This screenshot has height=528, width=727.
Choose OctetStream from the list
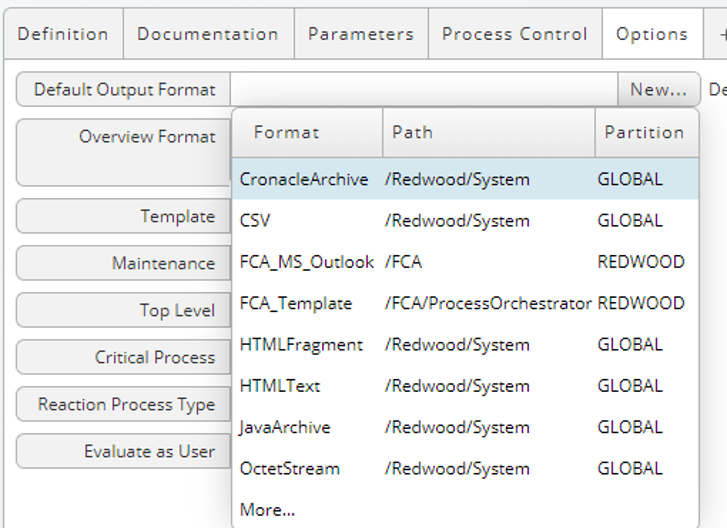[x=466, y=468]
